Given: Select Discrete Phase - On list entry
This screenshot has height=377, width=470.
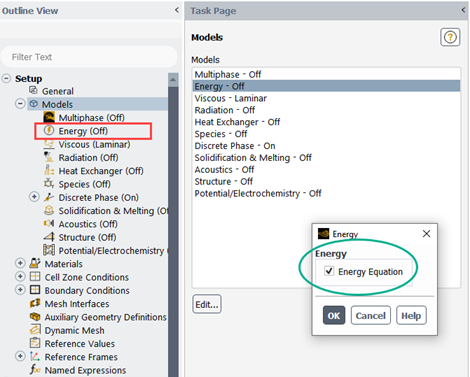Looking at the screenshot, I should pyautogui.click(x=326, y=146).
